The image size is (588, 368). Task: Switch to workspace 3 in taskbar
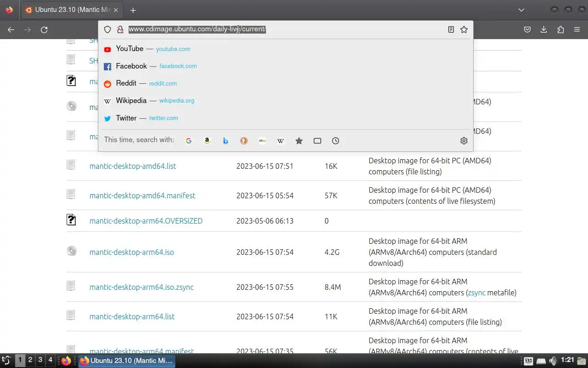coord(40,360)
